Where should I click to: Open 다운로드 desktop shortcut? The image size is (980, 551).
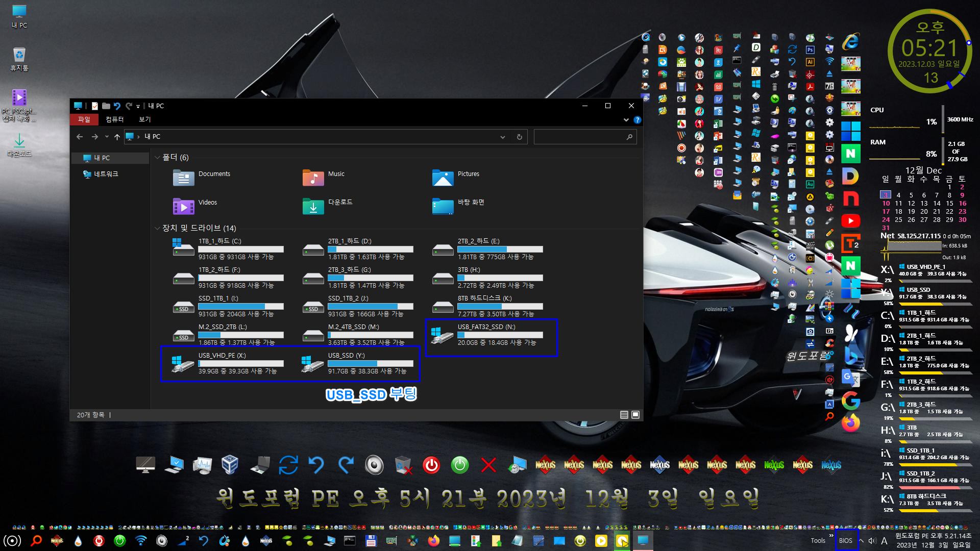tap(19, 145)
